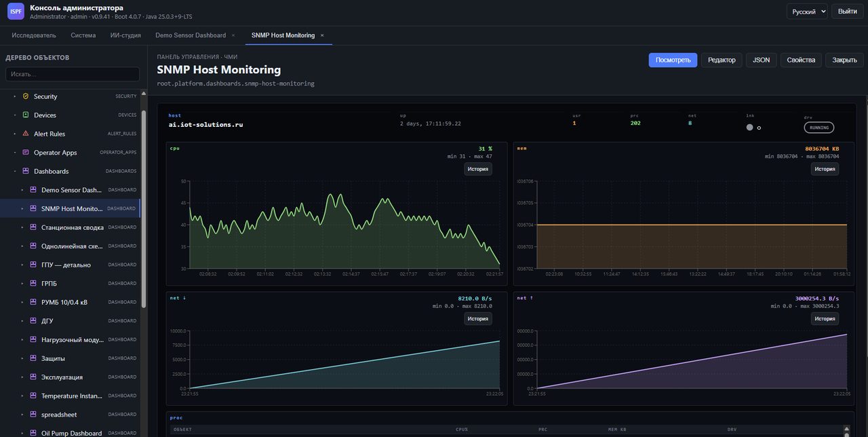This screenshot has width=868, height=437.
Task: Click the Станционная сводка dashboard icon
Action: [33, 227]
